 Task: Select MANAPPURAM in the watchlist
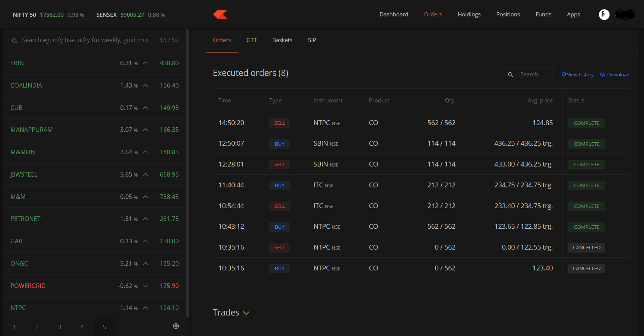(94, 130)
